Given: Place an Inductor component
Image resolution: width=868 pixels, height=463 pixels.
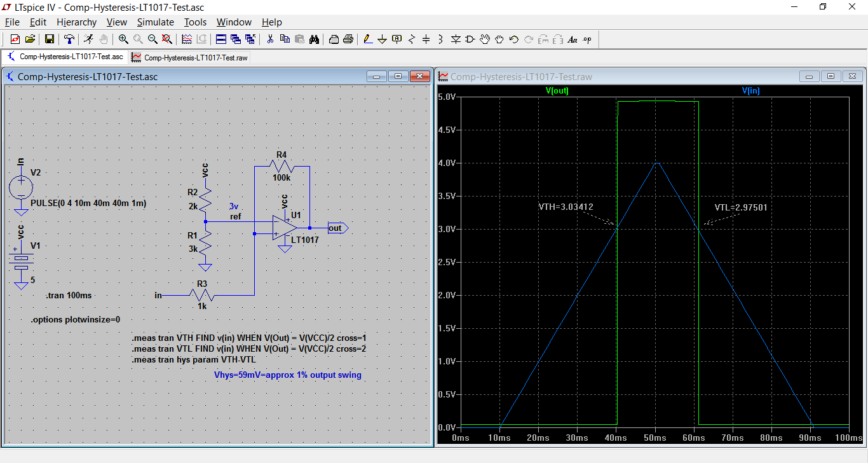Looking at the screenshot, I should click(x=441, y=39).
